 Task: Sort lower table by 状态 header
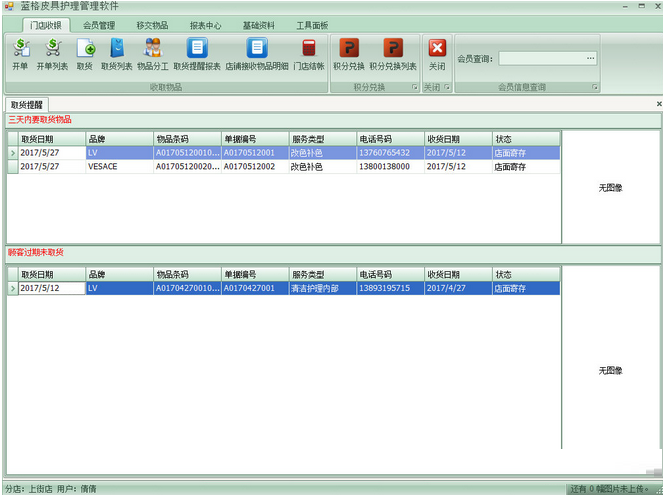coord(526,274)
